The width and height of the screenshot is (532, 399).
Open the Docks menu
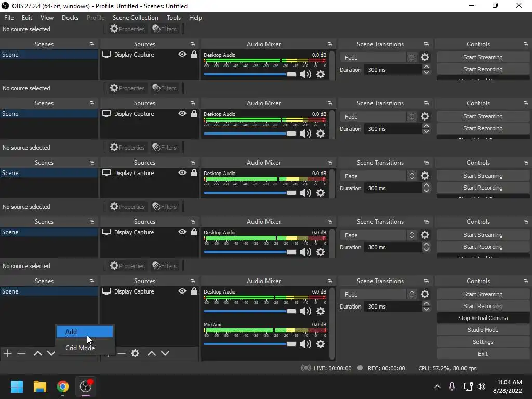click(70, 18)
